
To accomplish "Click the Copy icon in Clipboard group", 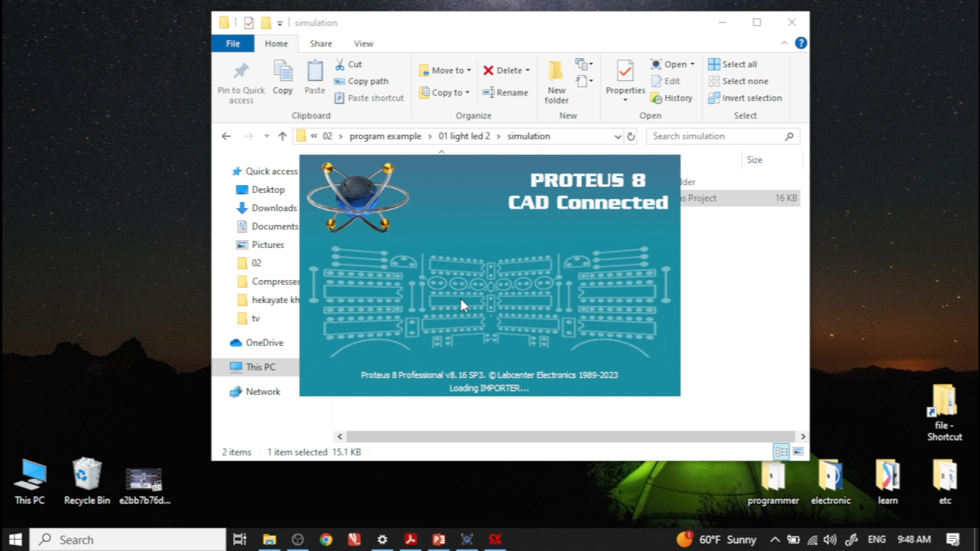I will 282,71.
